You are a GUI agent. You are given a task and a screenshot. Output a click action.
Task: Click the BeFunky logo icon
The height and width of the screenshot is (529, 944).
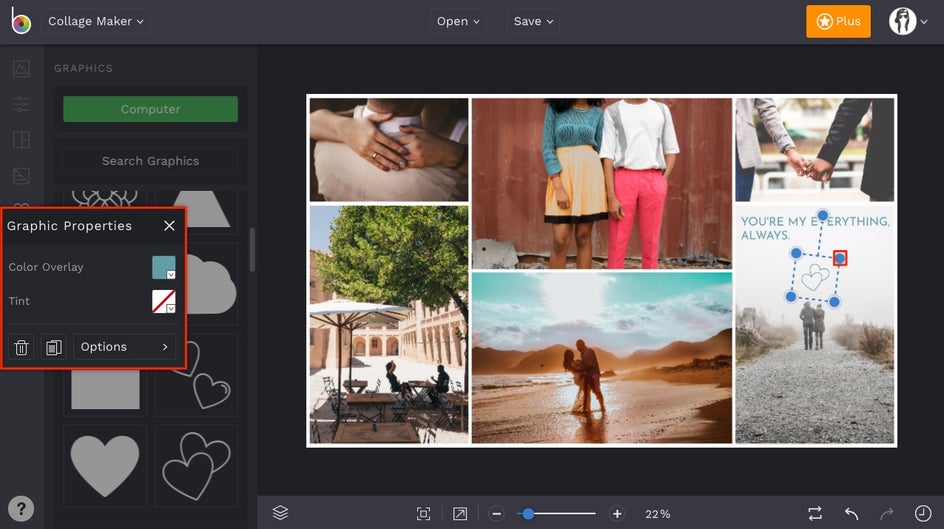[x=20, y=21]
